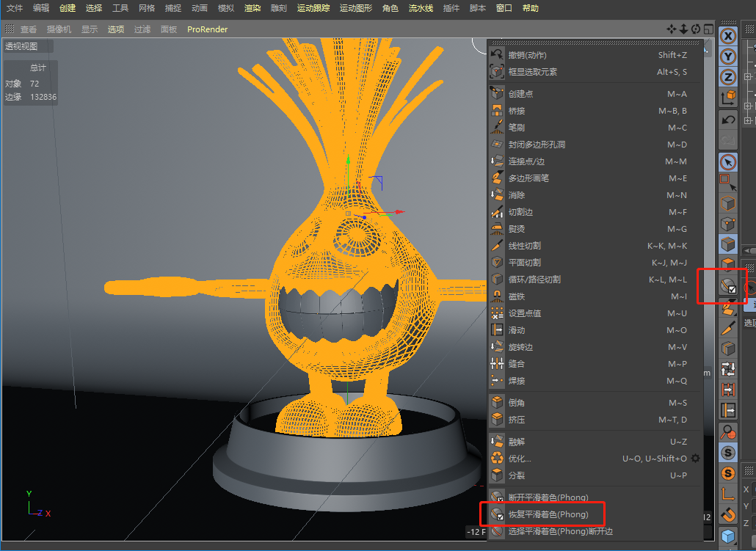Switch to edges mode
Screen dimensions: 756x551
pos(728,244)
